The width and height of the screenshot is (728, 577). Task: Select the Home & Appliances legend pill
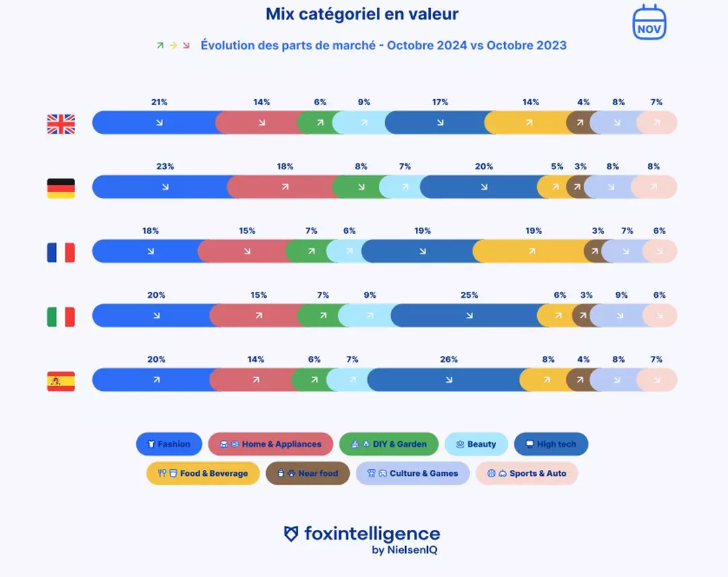click(x=271, y=444)
